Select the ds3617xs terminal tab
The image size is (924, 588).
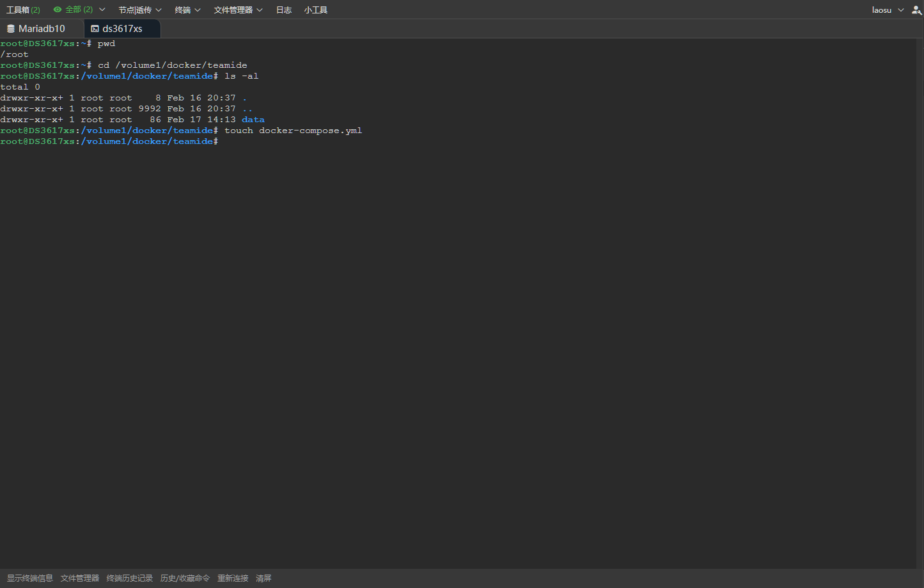(x=121, y=28)
